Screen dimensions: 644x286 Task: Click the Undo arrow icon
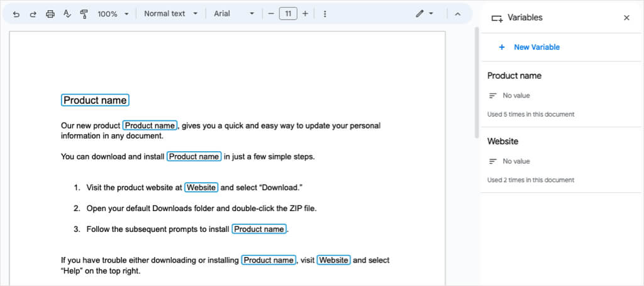tap(16, 14)
